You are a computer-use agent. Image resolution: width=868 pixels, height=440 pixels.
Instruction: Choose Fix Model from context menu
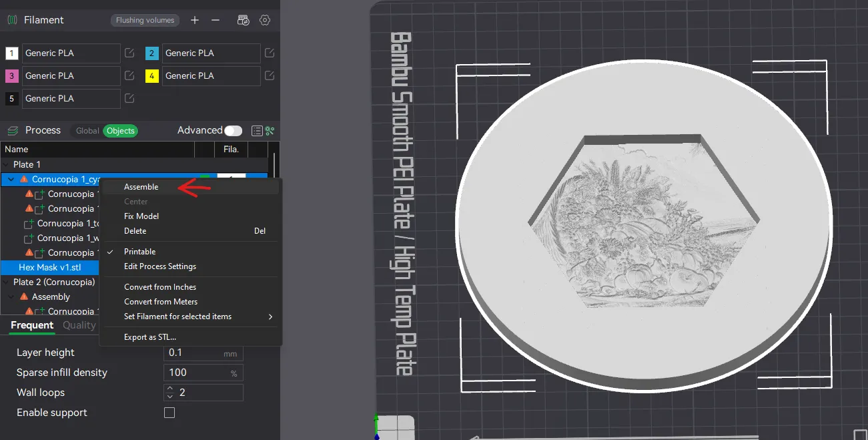tap(190, 216)
